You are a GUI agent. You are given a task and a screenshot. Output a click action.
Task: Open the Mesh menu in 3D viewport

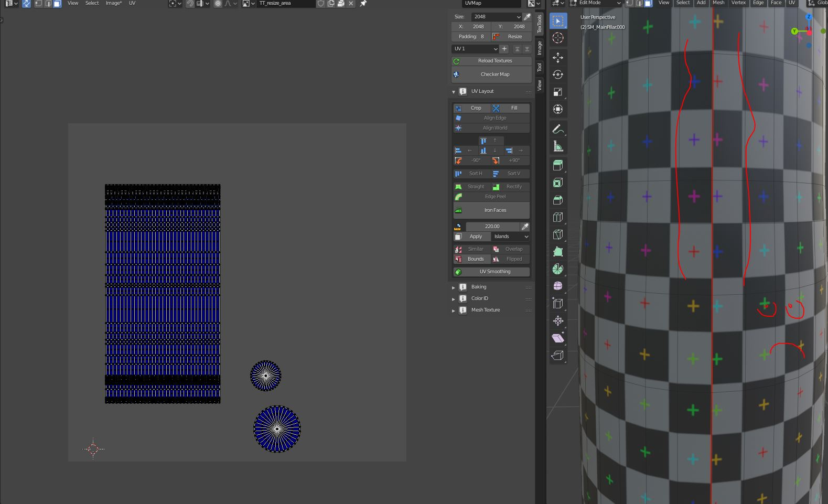click(x=718, y=3)
